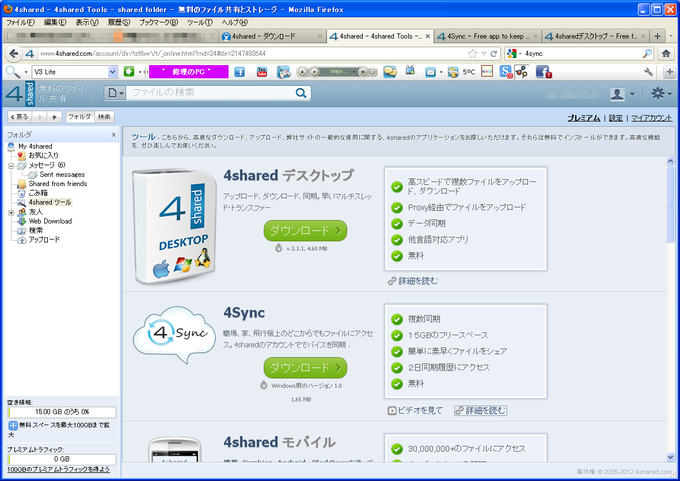Select アップロード in folder tree

point(44,240)
